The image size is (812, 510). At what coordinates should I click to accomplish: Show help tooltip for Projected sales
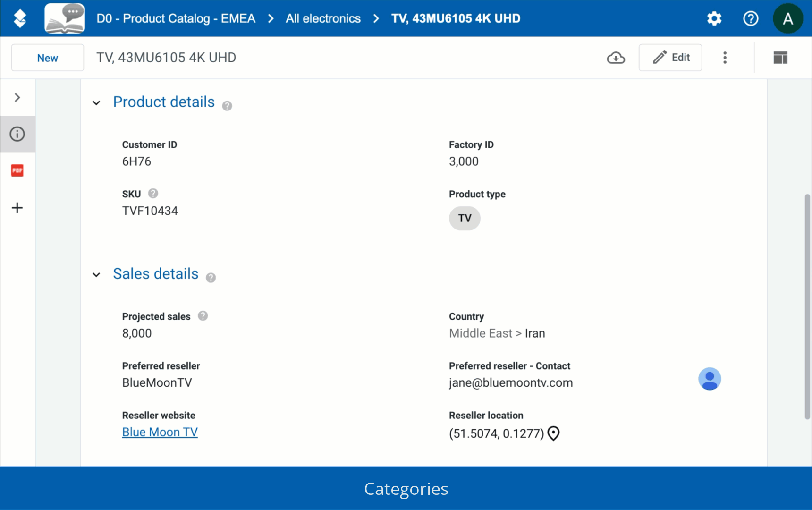point(203,316)
